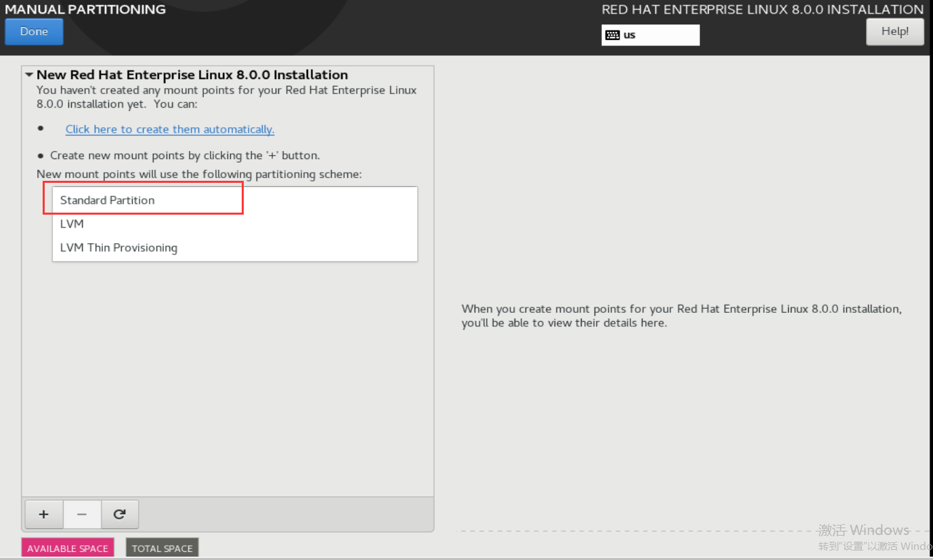Click the RED HAT ENTERPRISE LINUX 8.0.0 INSTALLATION title
This screenshot has height=560, width=933.
762,9
